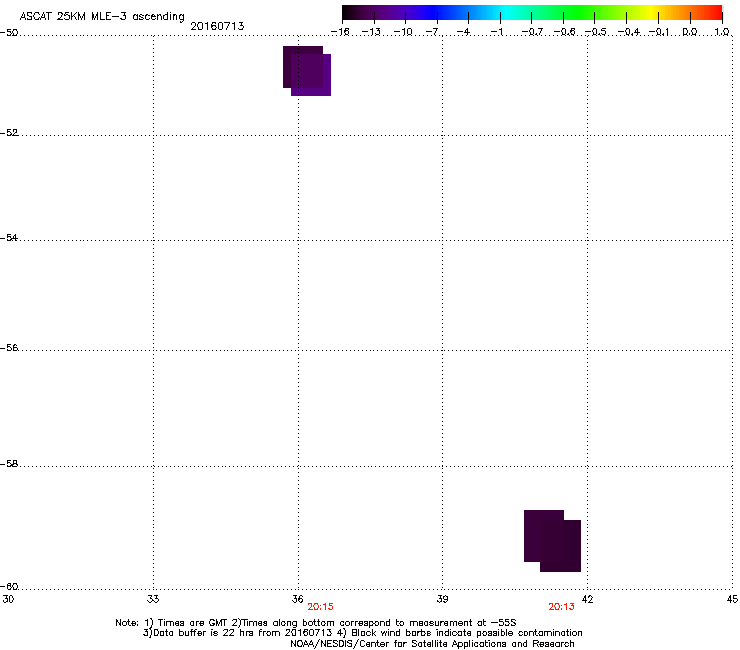This screenshot has width=740, height=650.
Task: Click the longitude axis label '30'
Action: [x=8, y=599]
